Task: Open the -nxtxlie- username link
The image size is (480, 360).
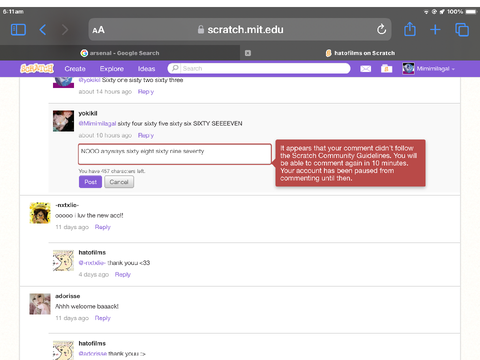Action: point(67,205)
